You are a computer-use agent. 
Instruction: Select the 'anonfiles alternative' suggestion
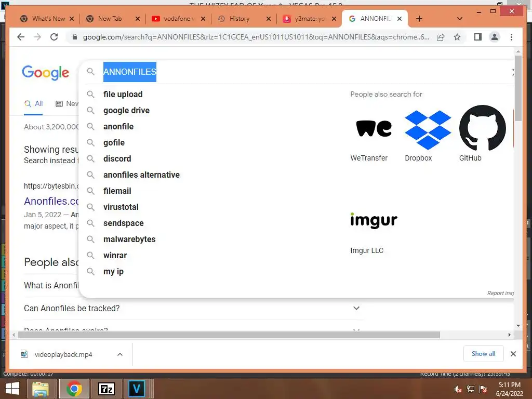[x=141, y=175]
